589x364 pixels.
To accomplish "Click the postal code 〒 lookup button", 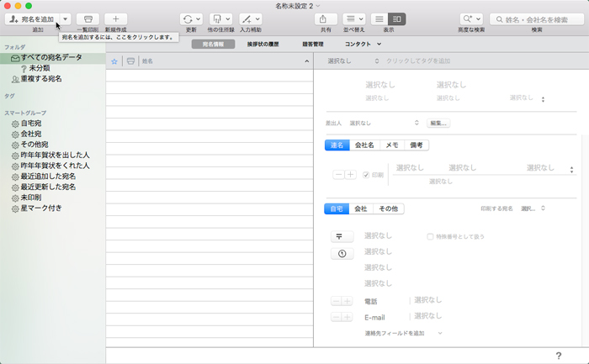I will coord(342,237).
